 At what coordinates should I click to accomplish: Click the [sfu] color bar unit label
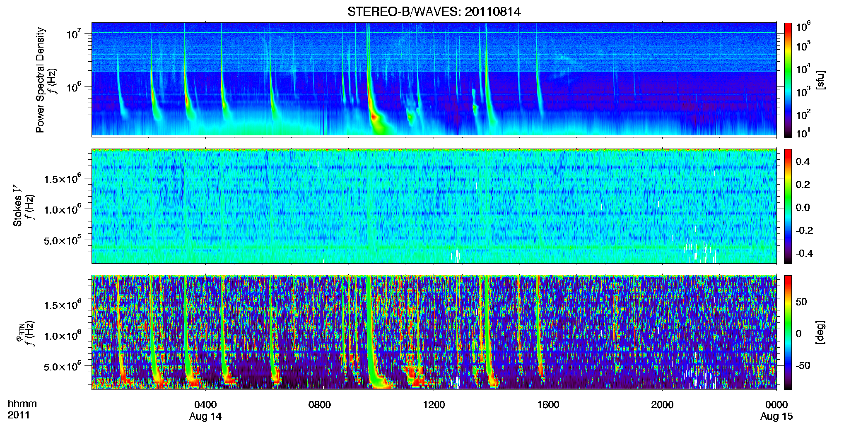[820, 80]
